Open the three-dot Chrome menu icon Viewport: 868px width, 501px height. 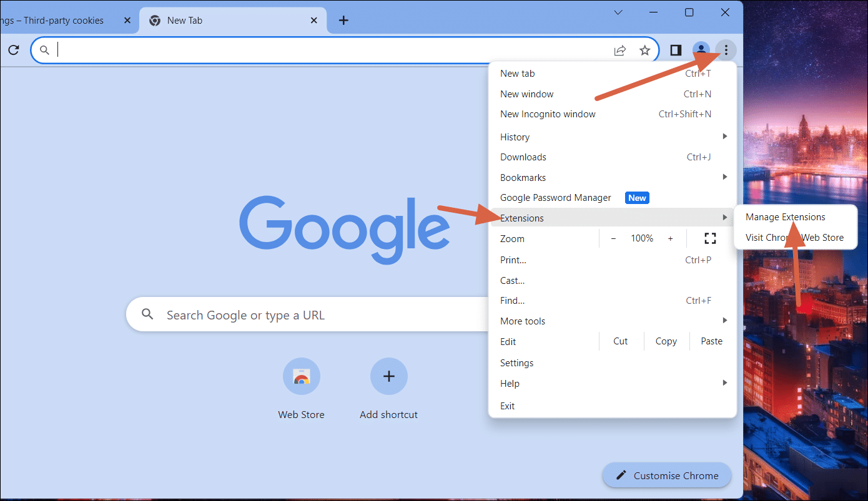click(725, 50)
